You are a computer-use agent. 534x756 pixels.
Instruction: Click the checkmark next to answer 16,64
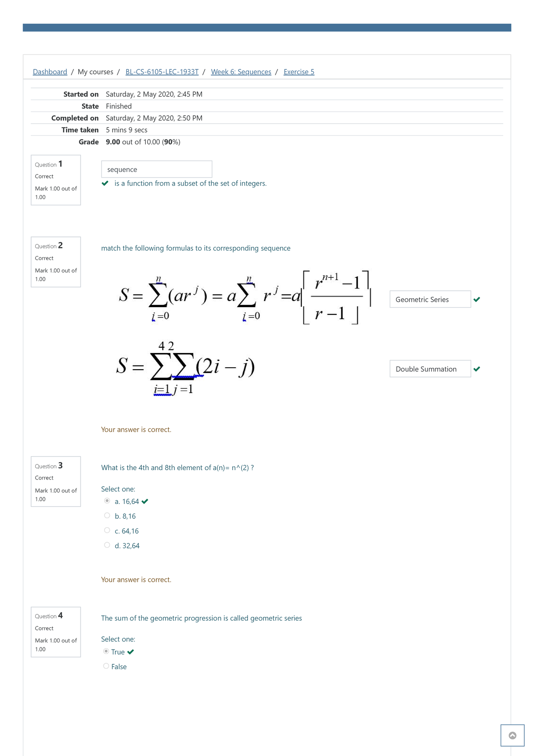click(145, 501)
